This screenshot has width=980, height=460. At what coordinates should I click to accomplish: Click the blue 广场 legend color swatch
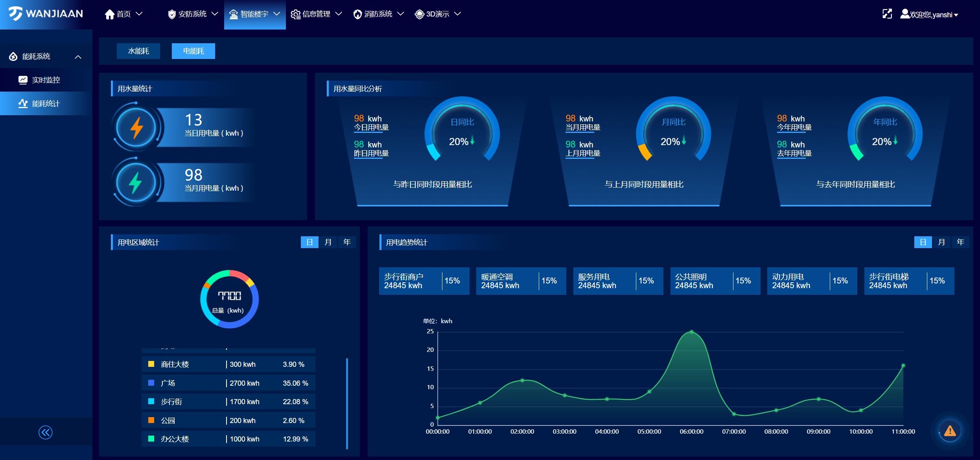click(151, 383)
